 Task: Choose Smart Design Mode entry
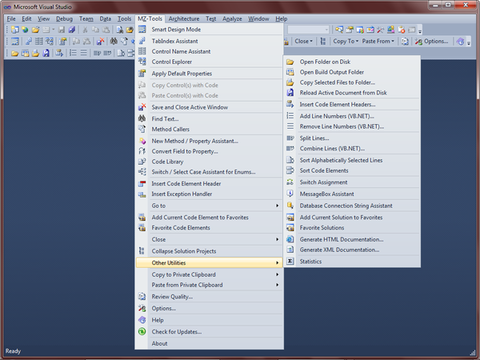click(x=210, y=29)
